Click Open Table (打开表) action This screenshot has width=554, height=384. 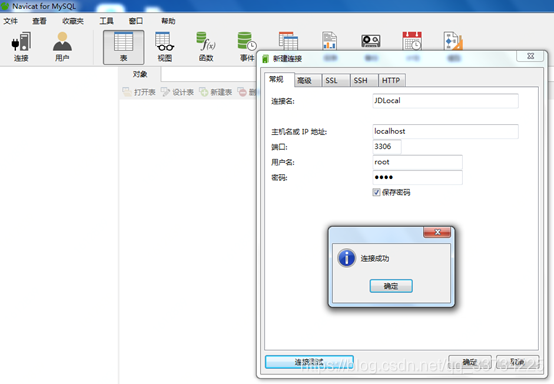(x=139, y=92)
